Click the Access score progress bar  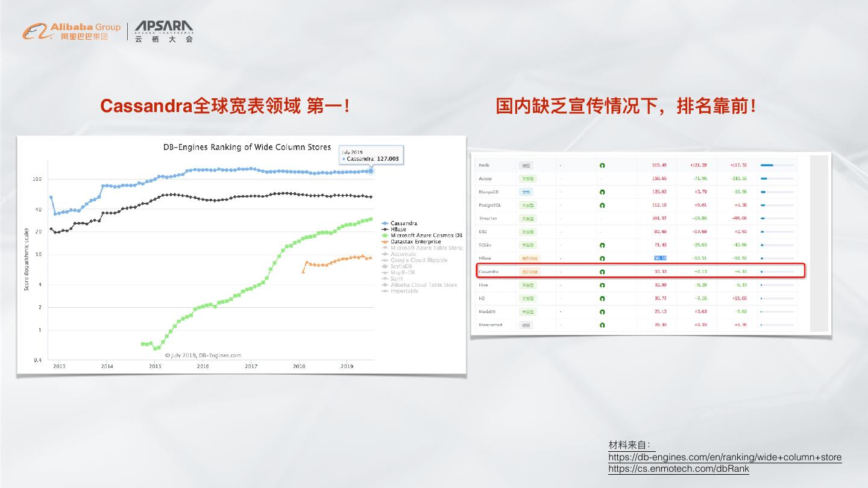[x=777, y=178]
